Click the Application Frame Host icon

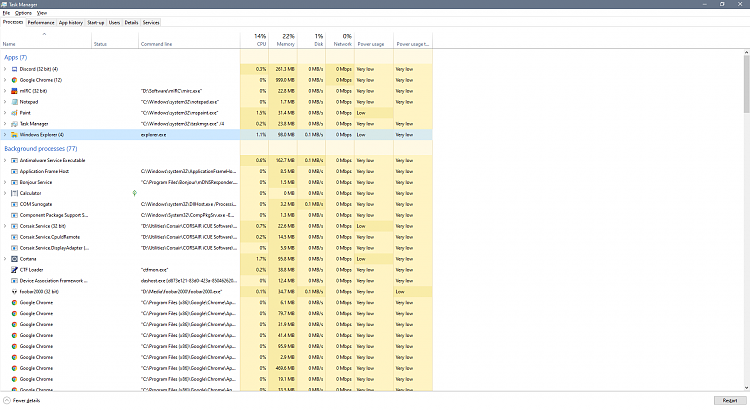[x=14, y=171]
